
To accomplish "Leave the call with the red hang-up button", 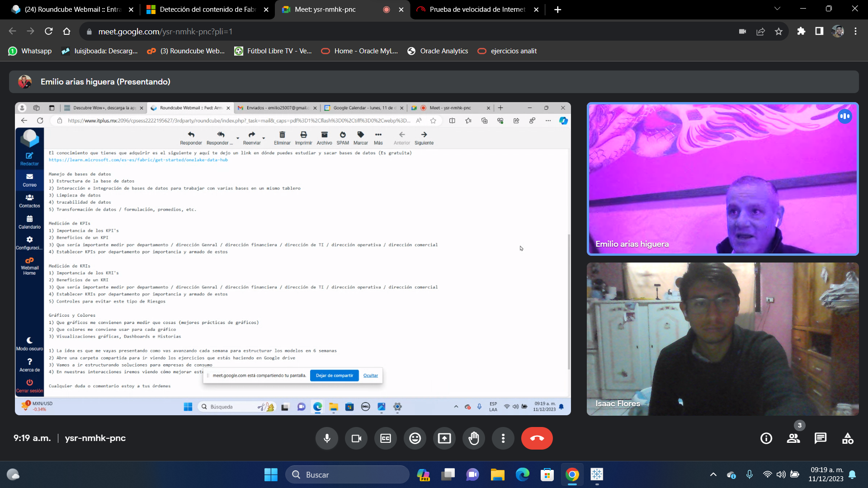I will point(537,438).
